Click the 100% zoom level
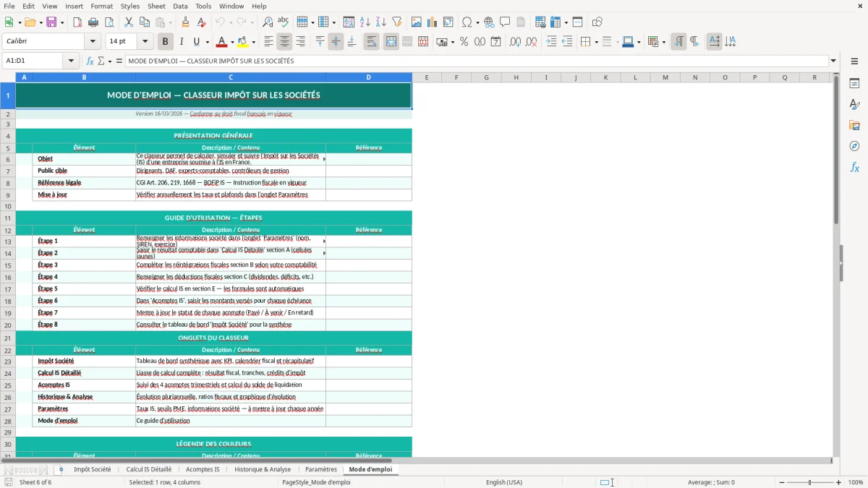Screen dimensions: 868x488 856,482
